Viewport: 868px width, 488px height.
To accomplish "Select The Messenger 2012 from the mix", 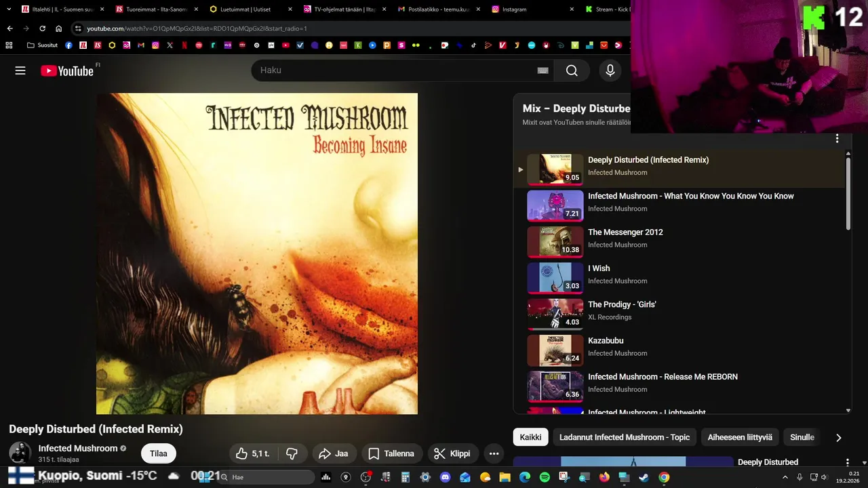I will click(680, 241).
